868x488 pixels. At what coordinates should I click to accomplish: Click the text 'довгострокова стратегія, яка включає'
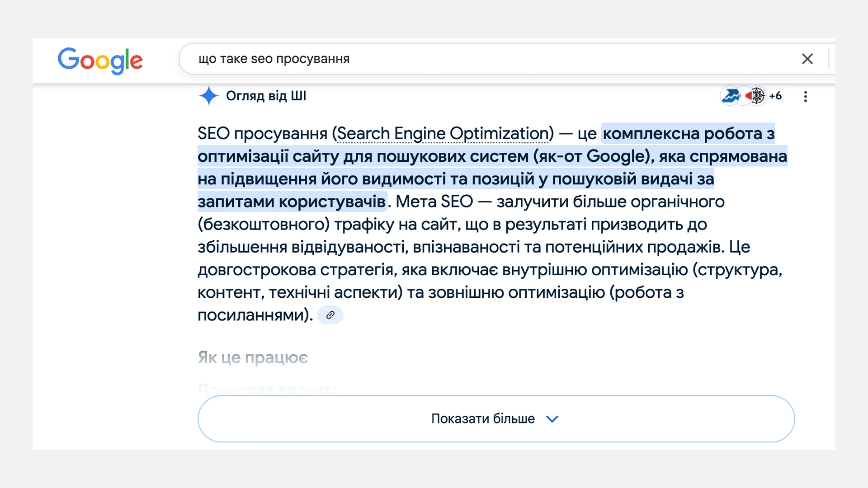coord(348,270)
